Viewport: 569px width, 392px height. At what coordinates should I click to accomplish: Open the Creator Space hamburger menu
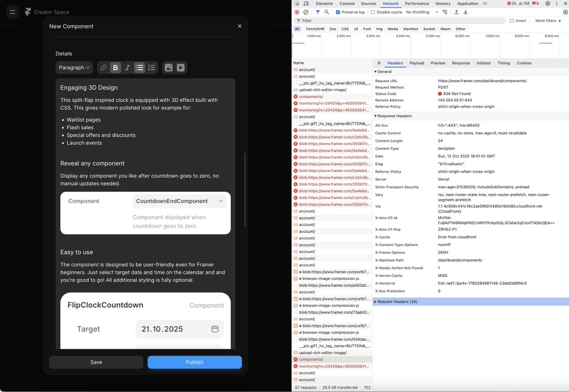(x=12, y=12)
